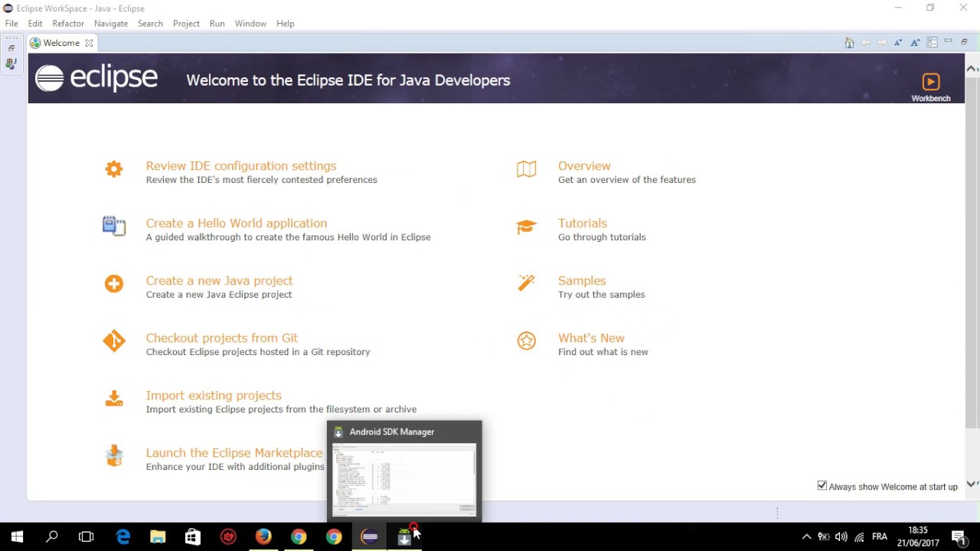
Task: Click the star icon beside What's New
Action: 526,341
